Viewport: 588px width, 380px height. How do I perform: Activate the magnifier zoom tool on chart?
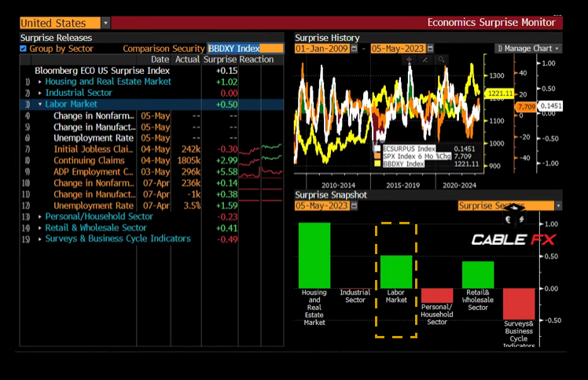coord(441,60)
